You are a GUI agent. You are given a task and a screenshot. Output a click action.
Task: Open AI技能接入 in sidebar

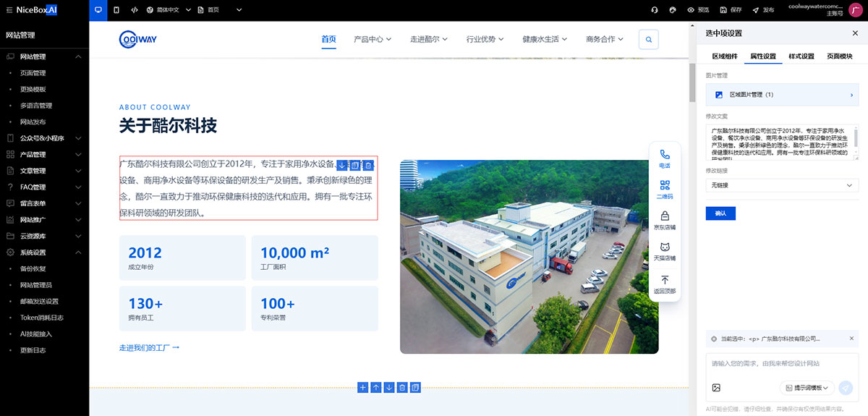pos(35,334)
